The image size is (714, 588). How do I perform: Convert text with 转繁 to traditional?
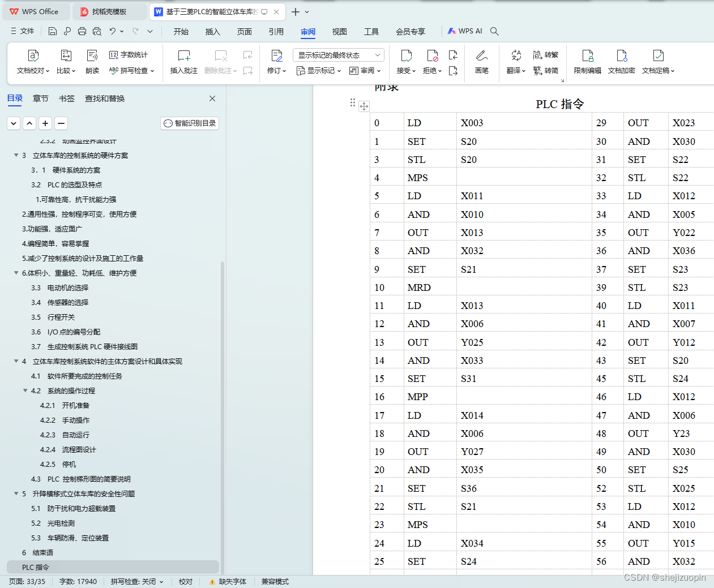click(546, 55)
